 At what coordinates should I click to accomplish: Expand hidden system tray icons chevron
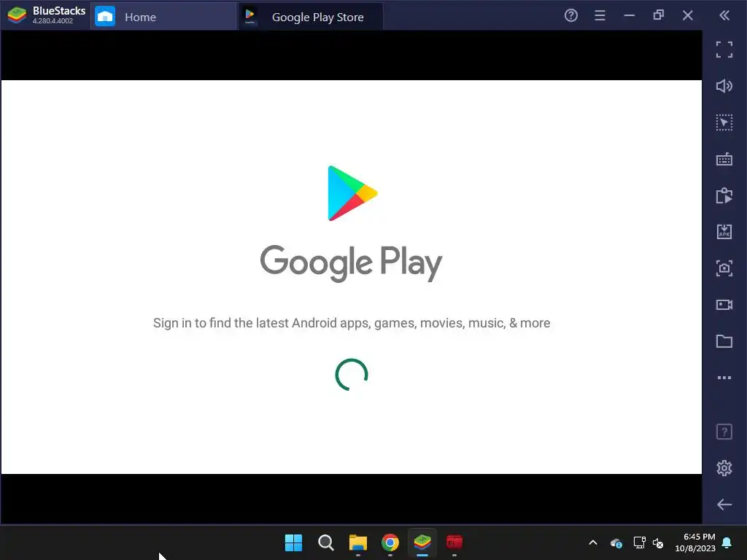point(593,542)
